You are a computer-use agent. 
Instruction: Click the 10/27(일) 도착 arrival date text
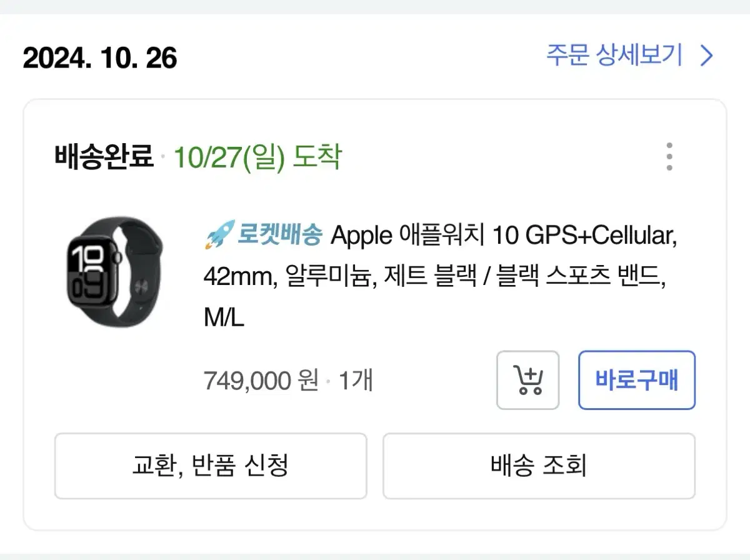[257, 157]
